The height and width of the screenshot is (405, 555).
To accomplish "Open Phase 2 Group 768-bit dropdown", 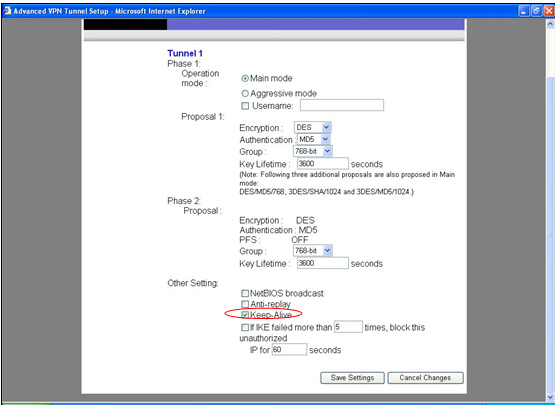I will point(313,251).
